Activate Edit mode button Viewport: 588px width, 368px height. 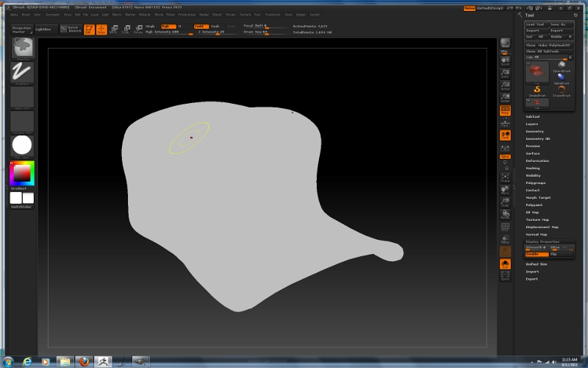(x=89, y=29)
